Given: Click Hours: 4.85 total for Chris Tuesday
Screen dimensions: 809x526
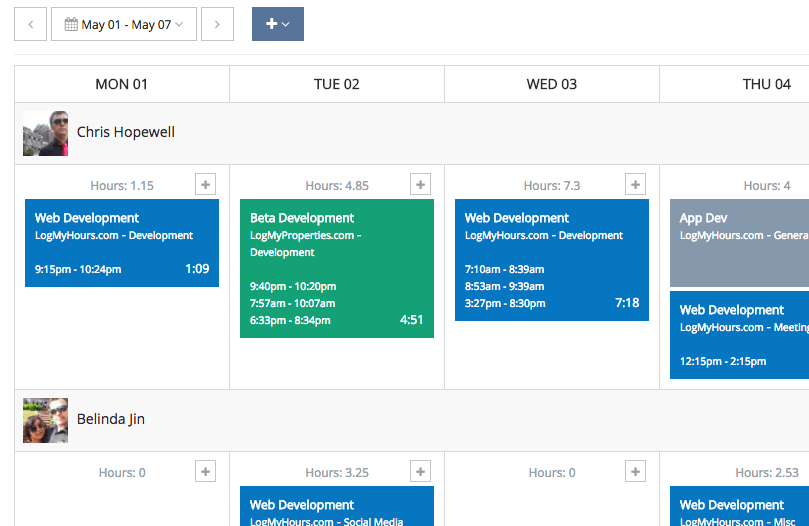Looking at the screenshot, I should tap(337, 186).
